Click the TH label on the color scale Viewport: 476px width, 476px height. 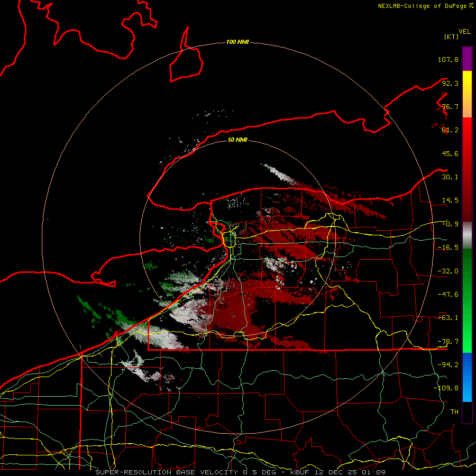pos(454,412)
